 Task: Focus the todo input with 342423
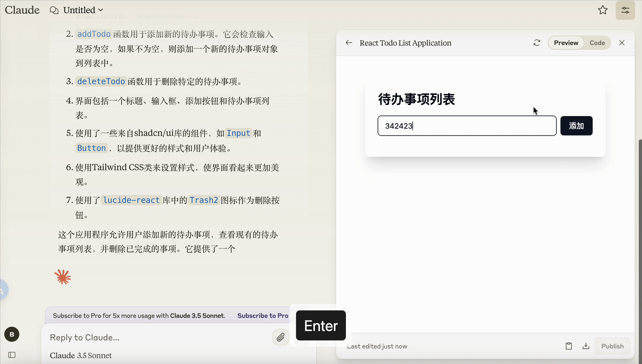point(467,126)
